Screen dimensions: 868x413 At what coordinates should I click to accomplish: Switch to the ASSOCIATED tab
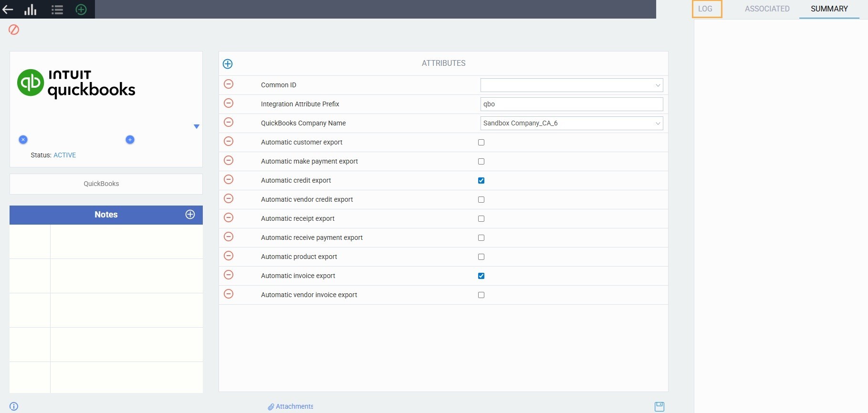click(x=767, y=9)
